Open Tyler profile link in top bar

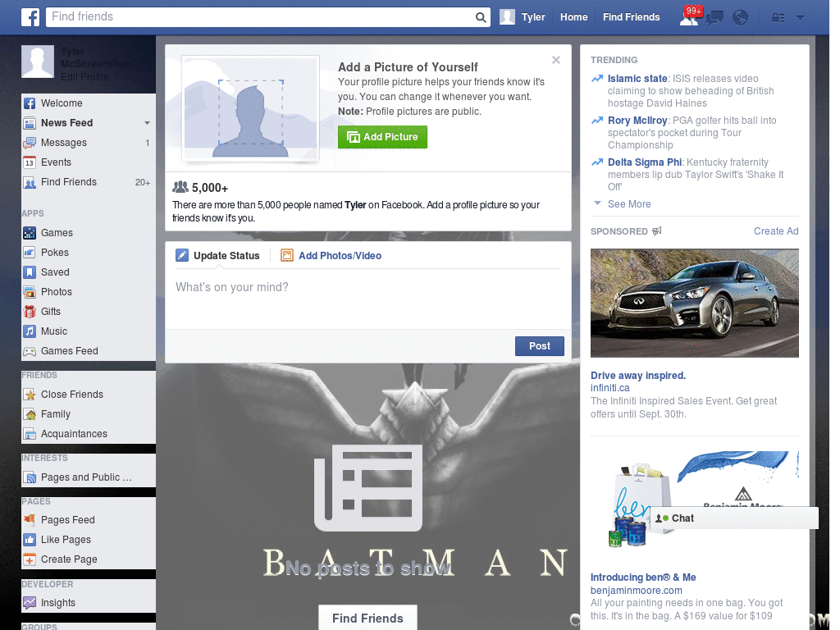pos(533,17)
